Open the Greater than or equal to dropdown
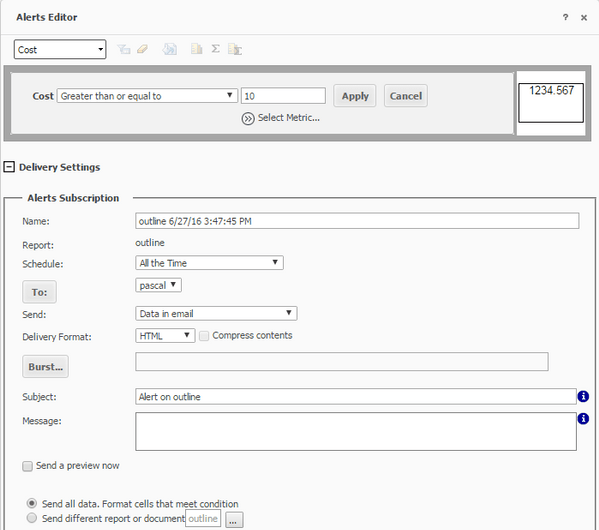The height and width of the screenshot is (530, 599). [x=147, y=96]
